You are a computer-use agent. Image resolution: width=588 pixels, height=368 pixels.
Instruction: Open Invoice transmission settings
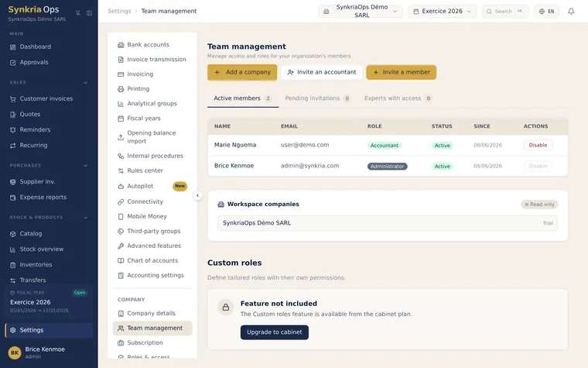[x=152, y=60]
